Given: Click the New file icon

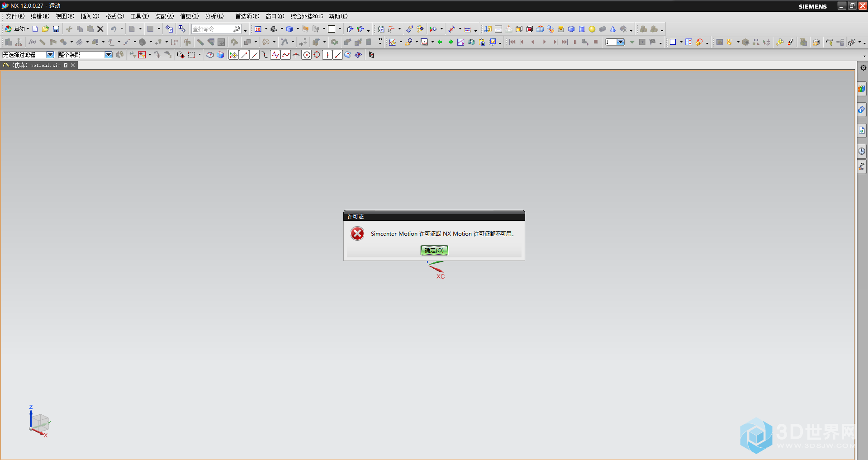Looking at the screenshot, I should [35, 29].
